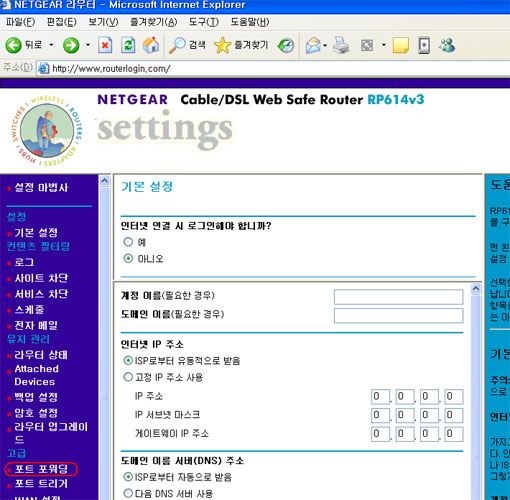The height and width of the screenshot is (500, 510).
Task: Open the 파일(F) menu
Action: [20, 22]
